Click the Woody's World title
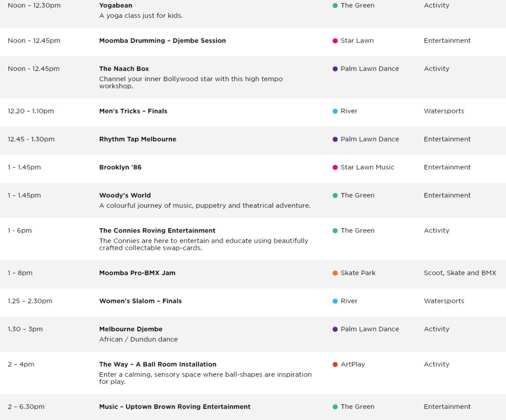Screen dimensions: 506x420 125,195
